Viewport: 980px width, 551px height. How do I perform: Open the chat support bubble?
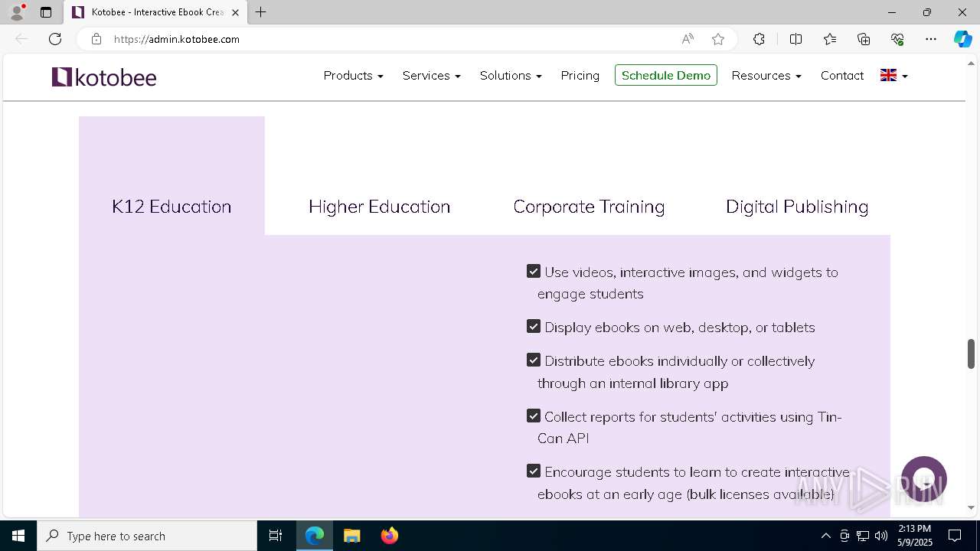click(924, 480)
